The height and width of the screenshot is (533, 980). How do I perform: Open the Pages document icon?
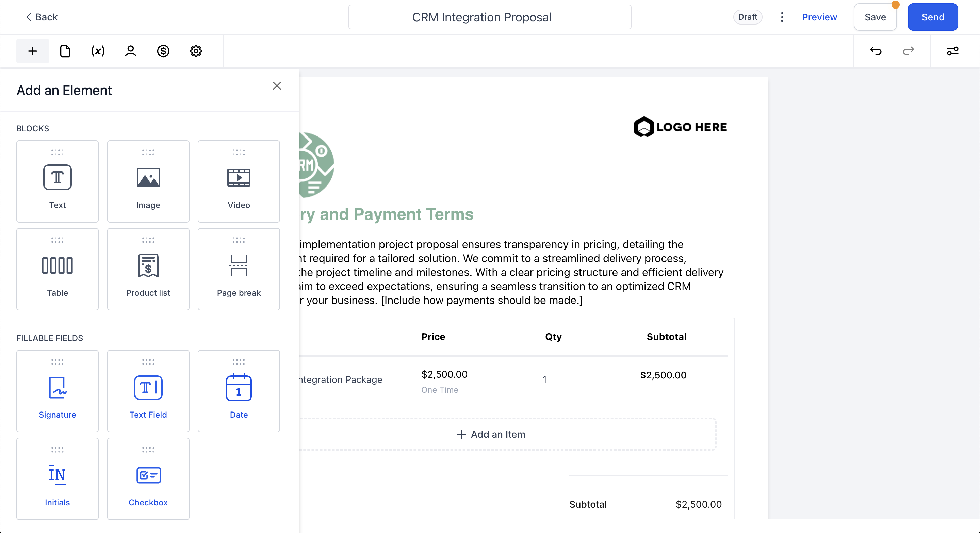coord(65,51)
